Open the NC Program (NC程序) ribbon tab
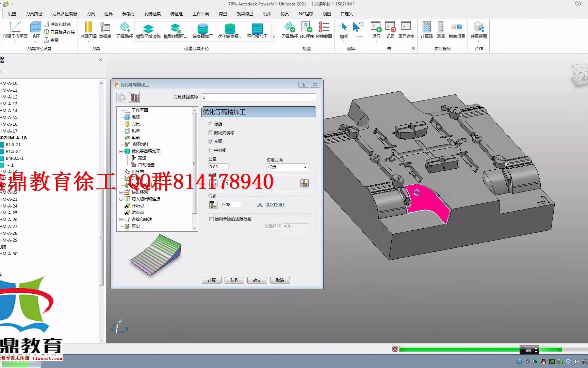The height and width of the screenshot is (368, 588). coord(306,14)
